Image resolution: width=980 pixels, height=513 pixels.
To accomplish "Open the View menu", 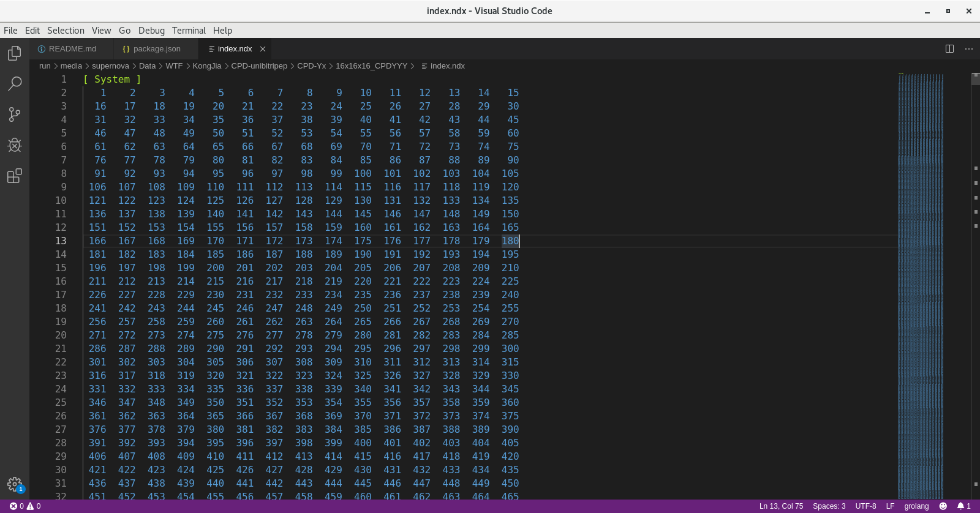I will 101,31.
